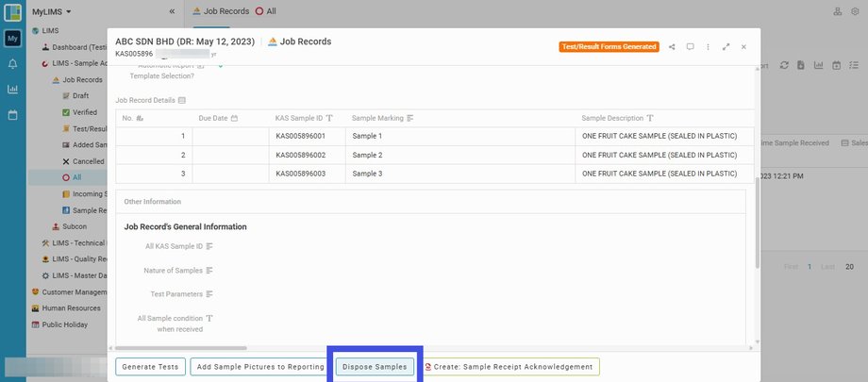Select cell KAS005896003
868x382 pixels.
pos(308,174)
